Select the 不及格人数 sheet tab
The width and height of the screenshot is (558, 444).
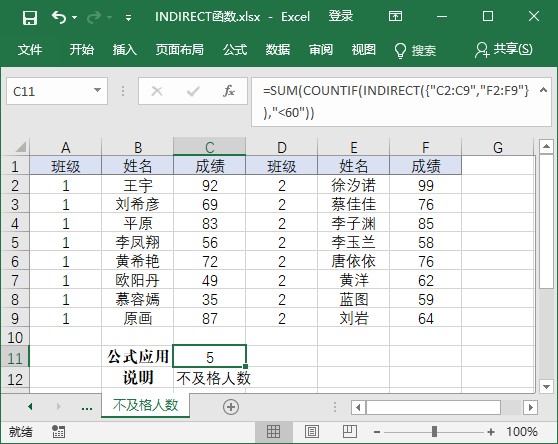pyautogui.click(x=146, y=405)
